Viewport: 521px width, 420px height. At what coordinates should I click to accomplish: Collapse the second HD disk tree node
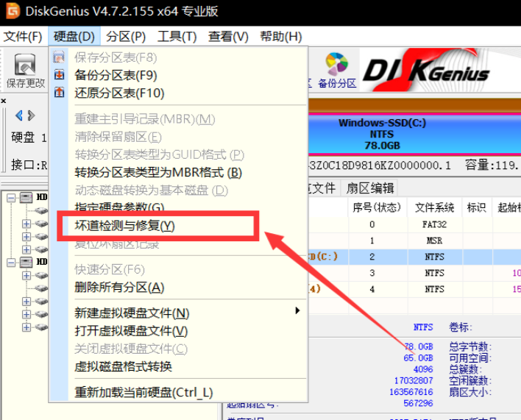10,262
